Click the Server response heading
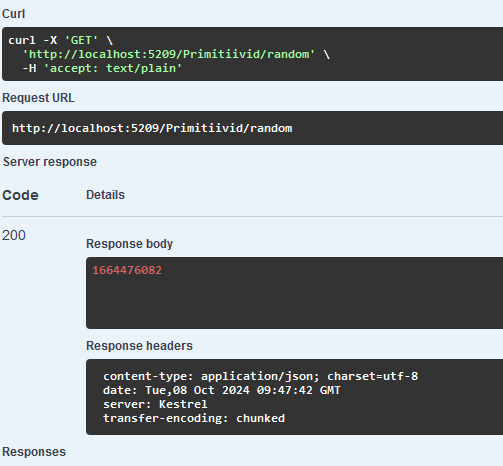This screenshot has height=466, width=503. coord(50,162)
